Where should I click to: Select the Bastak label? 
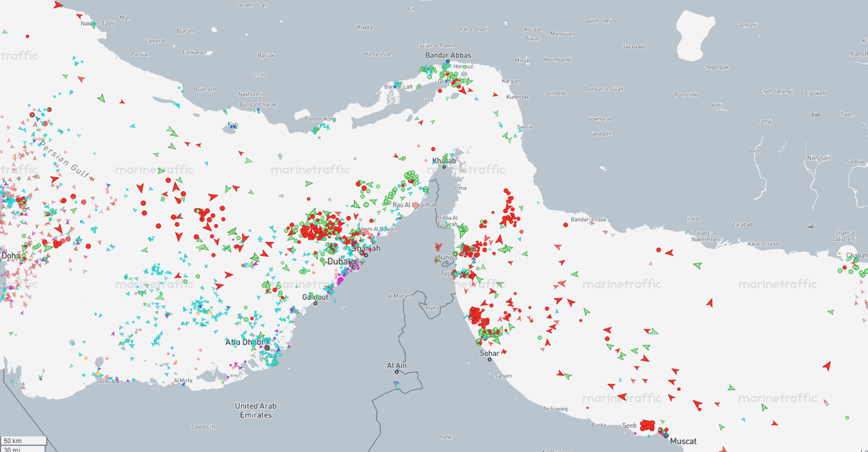coord(266,56)
